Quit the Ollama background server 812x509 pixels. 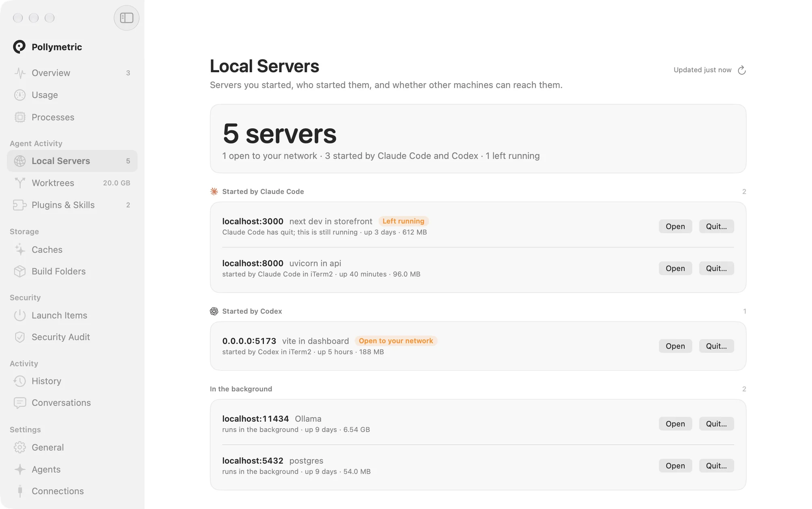coord(716,424)
